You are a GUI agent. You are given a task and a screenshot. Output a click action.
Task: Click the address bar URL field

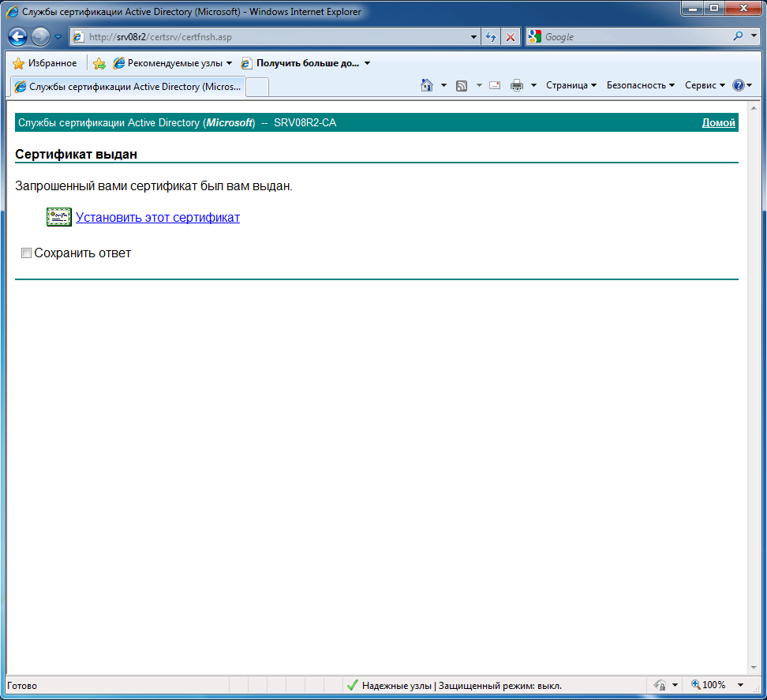[274, 36]
